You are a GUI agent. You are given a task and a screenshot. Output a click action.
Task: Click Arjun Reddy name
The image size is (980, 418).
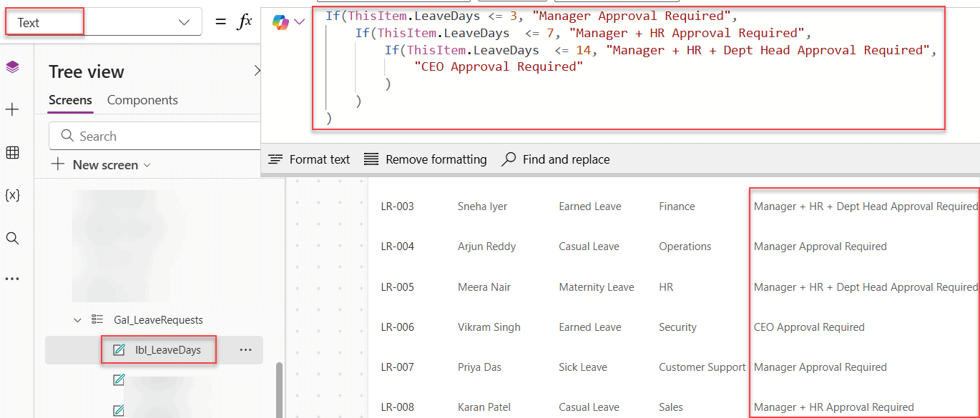(486, 247)
